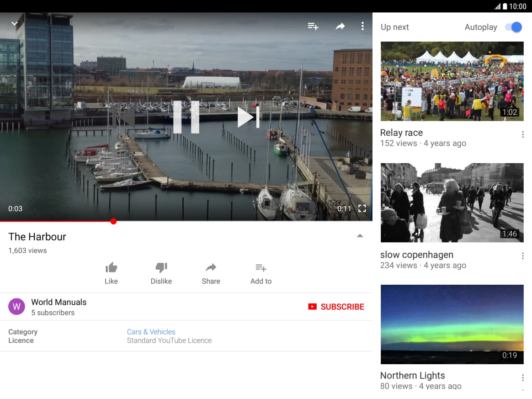Like the video The Harbour
This screenshot has width=532, height=399.
[111, 273]
